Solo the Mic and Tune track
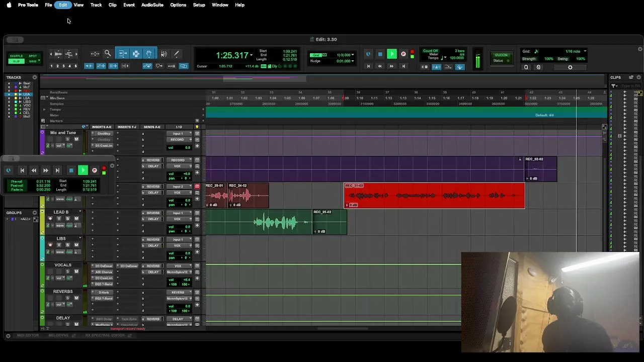The height and width of the screenshot is (362, 644). (x=67, y=139)
